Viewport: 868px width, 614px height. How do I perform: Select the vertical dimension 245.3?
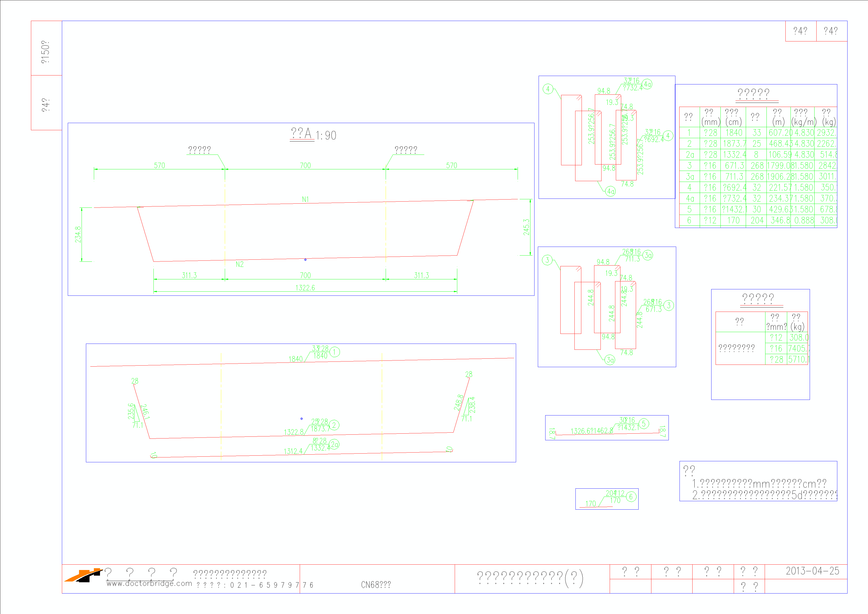tap(526, 227)
